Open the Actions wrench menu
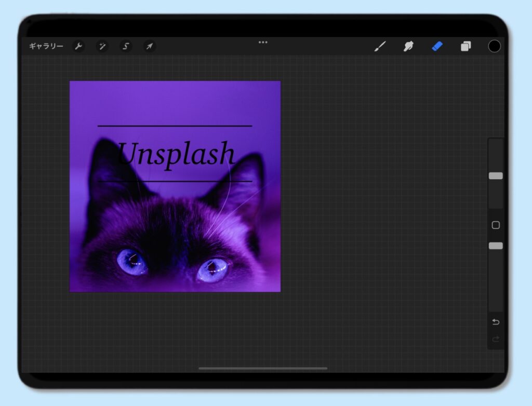 coord(78,46)
